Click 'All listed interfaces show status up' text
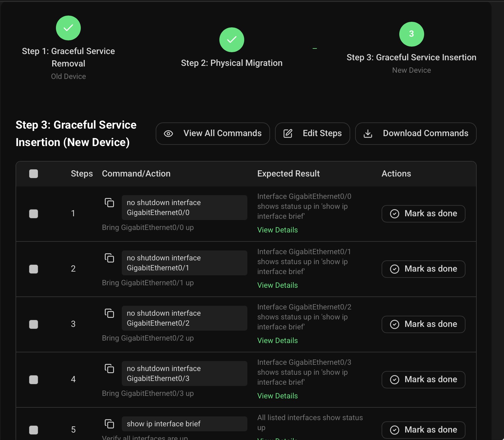 click(x=310, y=423)
